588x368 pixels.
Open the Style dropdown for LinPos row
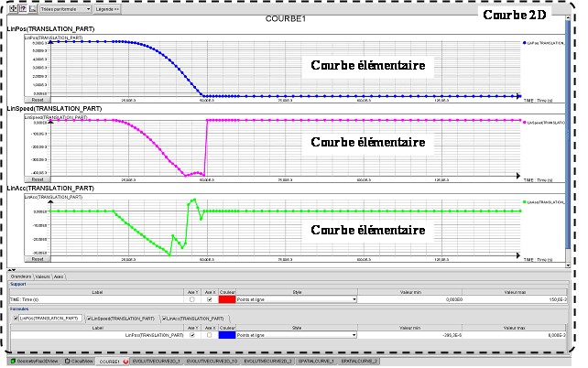coord(353,336)
